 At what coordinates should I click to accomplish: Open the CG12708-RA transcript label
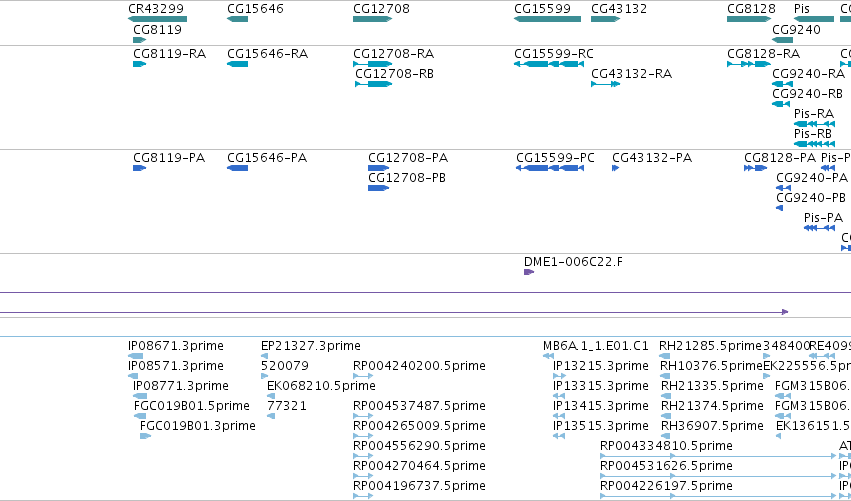coord(393,54)
